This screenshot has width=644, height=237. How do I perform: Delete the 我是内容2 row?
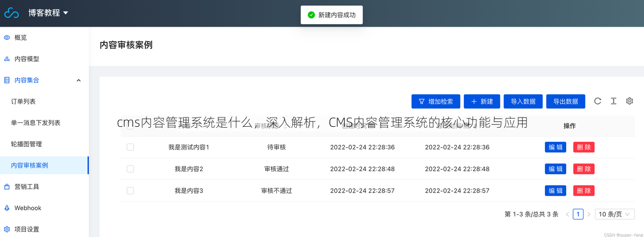pyautogui.click(x=584, y=169)
